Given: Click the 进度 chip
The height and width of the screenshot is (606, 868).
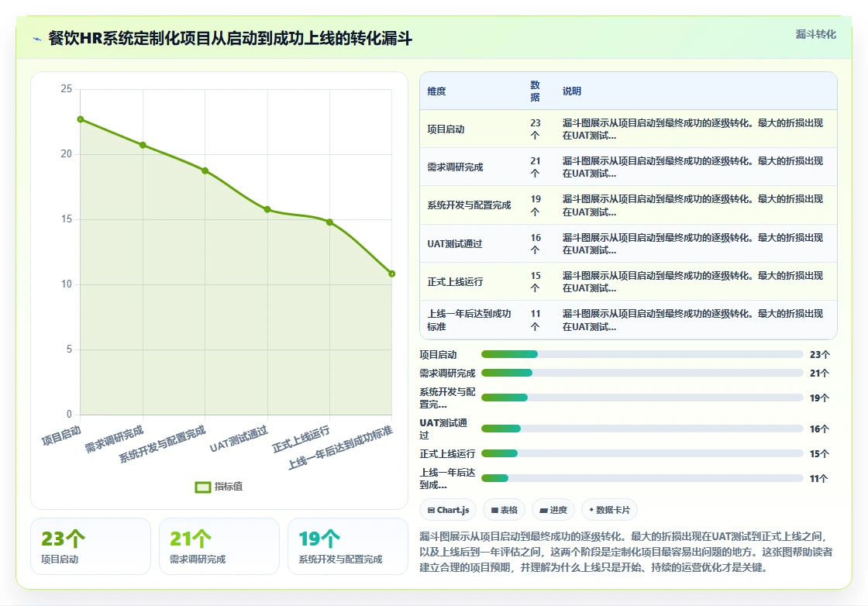Looking at the screenshot, I should pos(553,510).
